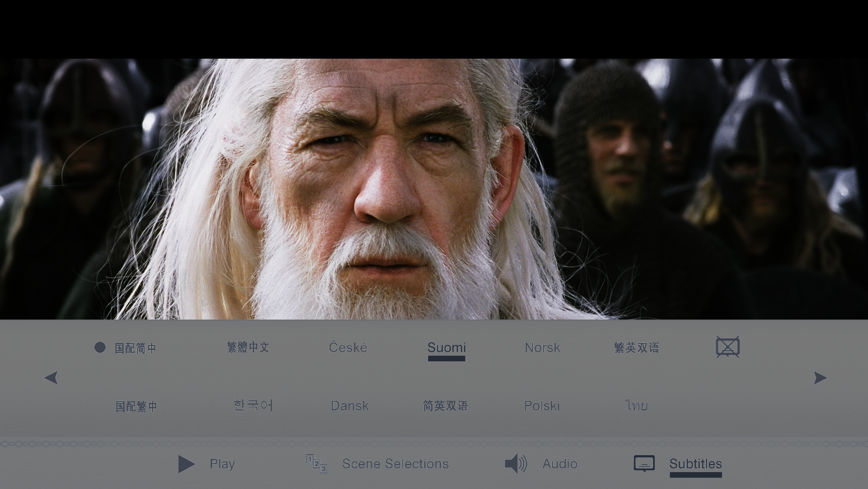868x489 pixels.
Task: Choose Norsk subtitles
Action: pos(542,348)
